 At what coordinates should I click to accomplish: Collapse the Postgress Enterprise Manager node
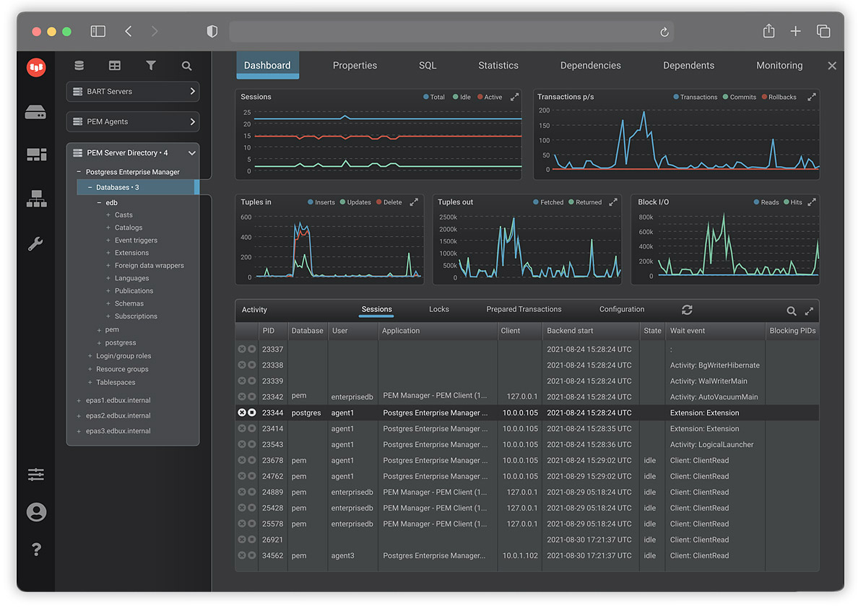(79, 172)
